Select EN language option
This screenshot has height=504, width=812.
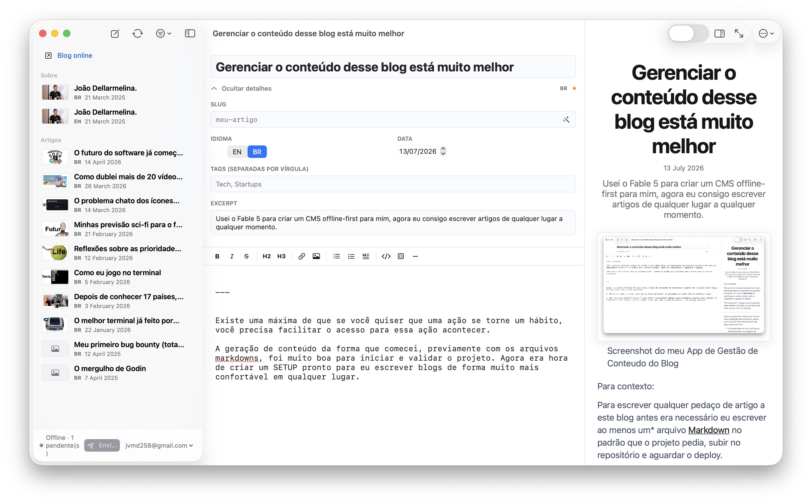pos(237,152)
